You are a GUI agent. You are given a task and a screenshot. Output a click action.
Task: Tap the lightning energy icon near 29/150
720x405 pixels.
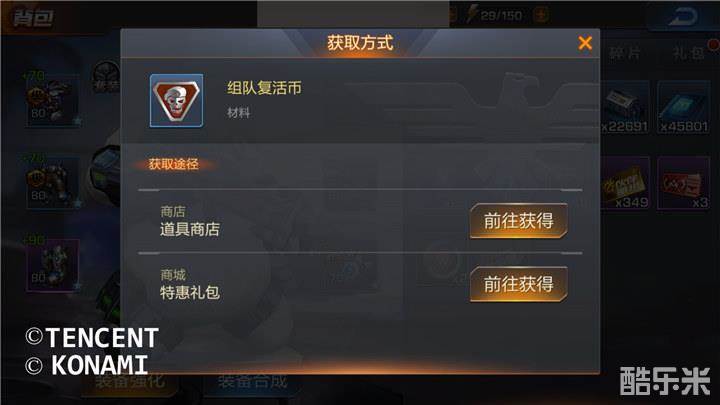(472, 14)
